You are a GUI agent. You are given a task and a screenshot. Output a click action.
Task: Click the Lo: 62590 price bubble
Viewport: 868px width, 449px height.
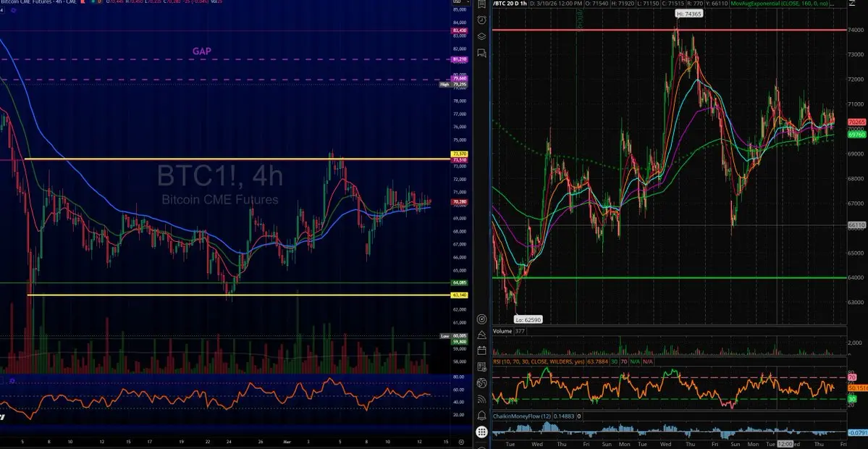(x=527, y=320)
